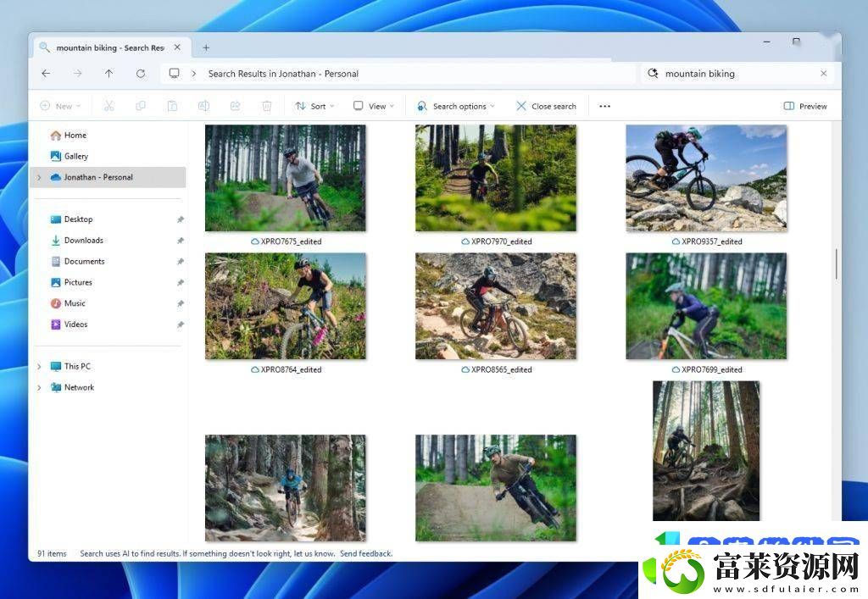Select Jonathan - Personal in sidebar

pyautogui.click(x=108, y=178)
